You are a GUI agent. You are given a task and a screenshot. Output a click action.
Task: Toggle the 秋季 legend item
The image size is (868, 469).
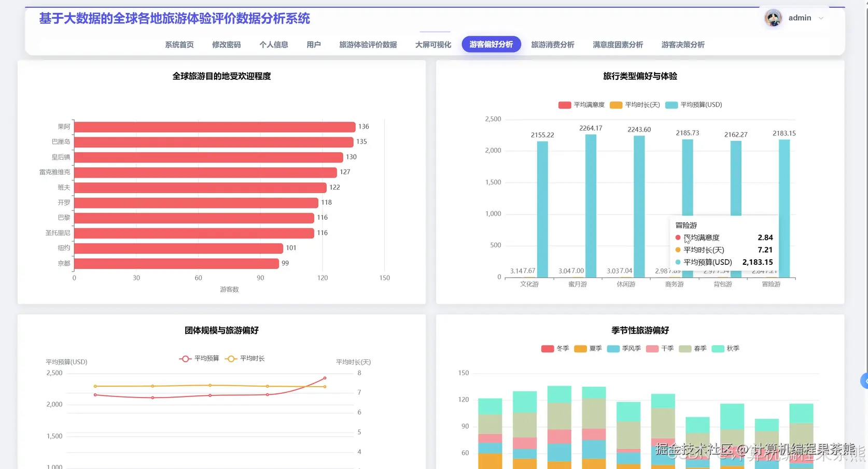tap(725, 349)
